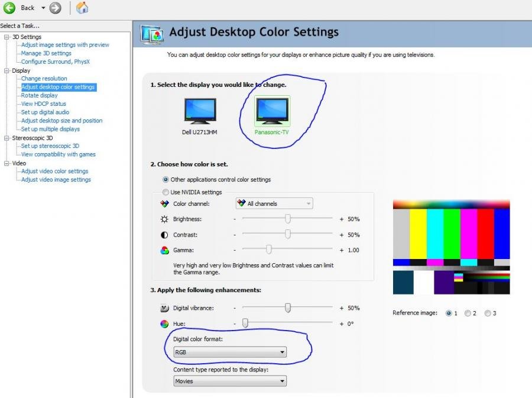The width and height of the screenshot is (532, 398).
Task: Click the Hue plus sign
Action: pos(342,324)
